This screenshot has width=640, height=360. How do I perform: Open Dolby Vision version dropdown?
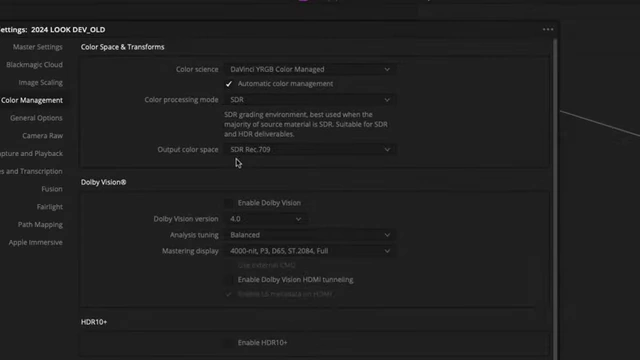click(x=265, y=219)
